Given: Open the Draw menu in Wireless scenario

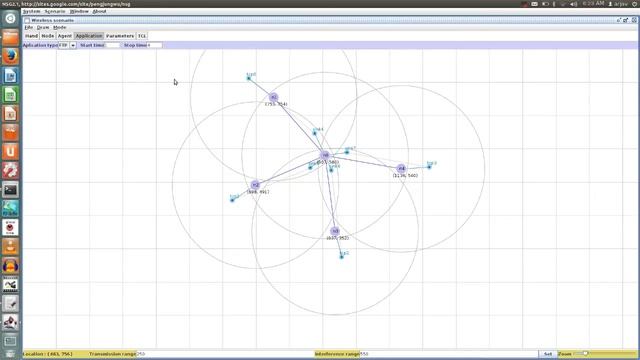Looking at the screenshot, I should pos(43,27).
